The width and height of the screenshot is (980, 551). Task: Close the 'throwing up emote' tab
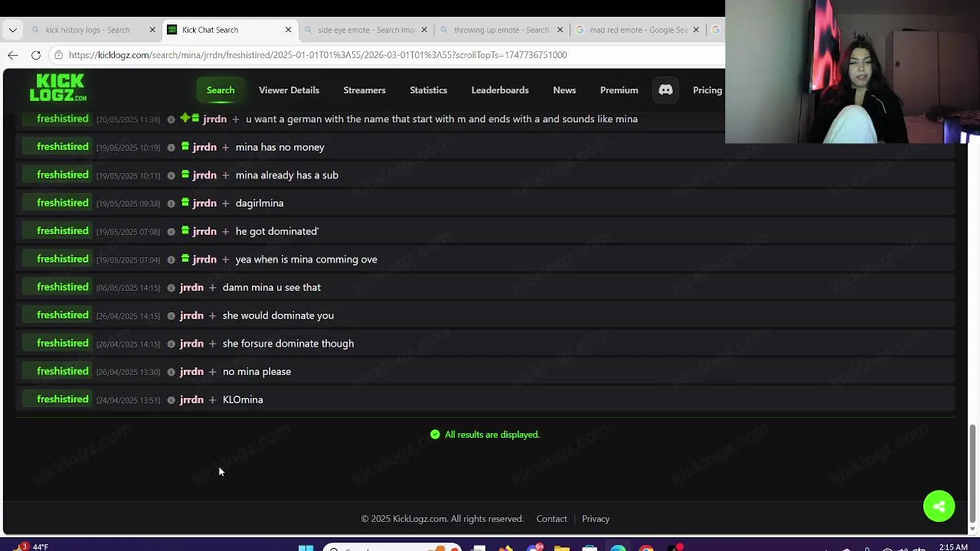click(x=560, y=30)
